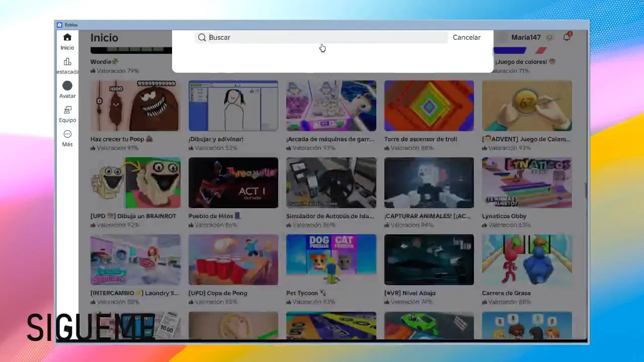
Task: Open ADVENT Juego de Calamar thumbnail
Action: (x=527, y=106)
